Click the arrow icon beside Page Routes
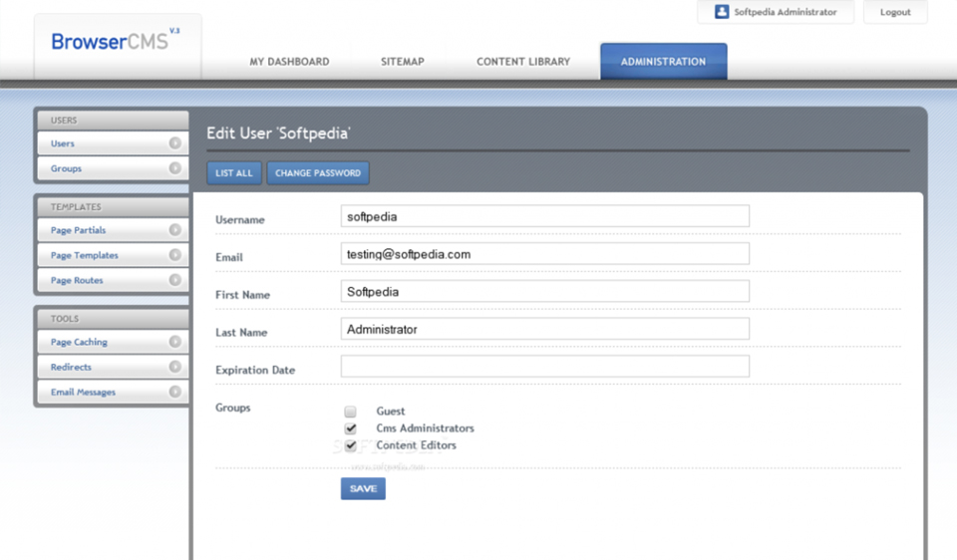The image size is (957, 560). [175, 280]
